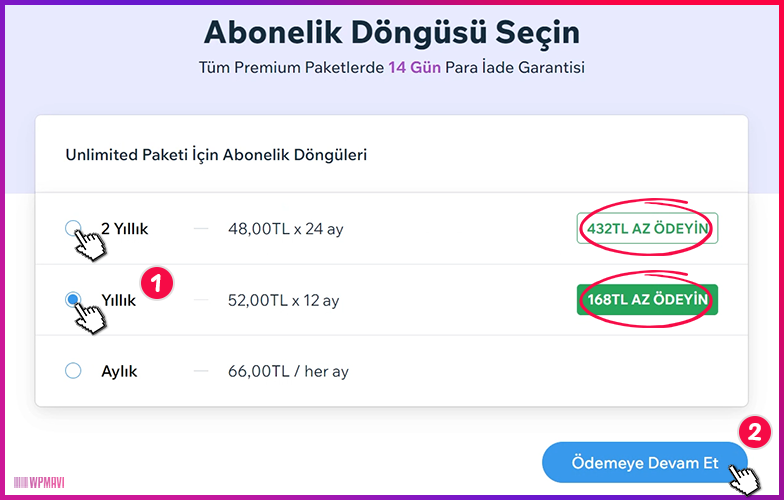Image resolution: width=784 pixels, height=500 pixels.
Task: Click the Abonelik Döngüsü Seçin heading
Action: point(392,34)
